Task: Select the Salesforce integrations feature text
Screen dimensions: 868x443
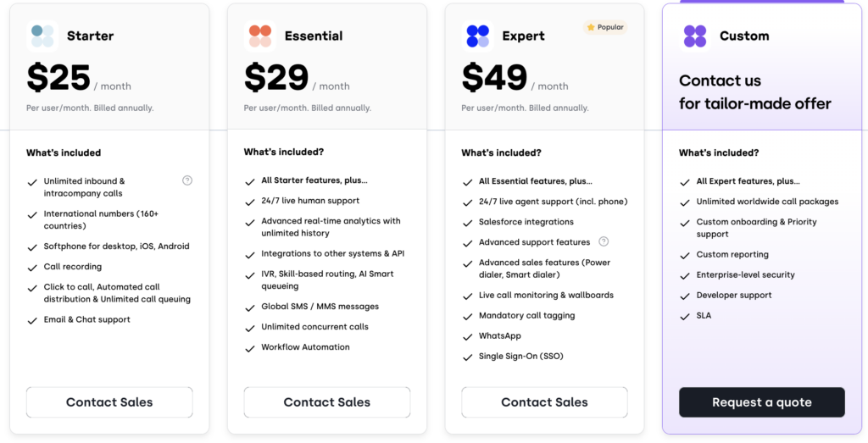Action: (526, 222)
